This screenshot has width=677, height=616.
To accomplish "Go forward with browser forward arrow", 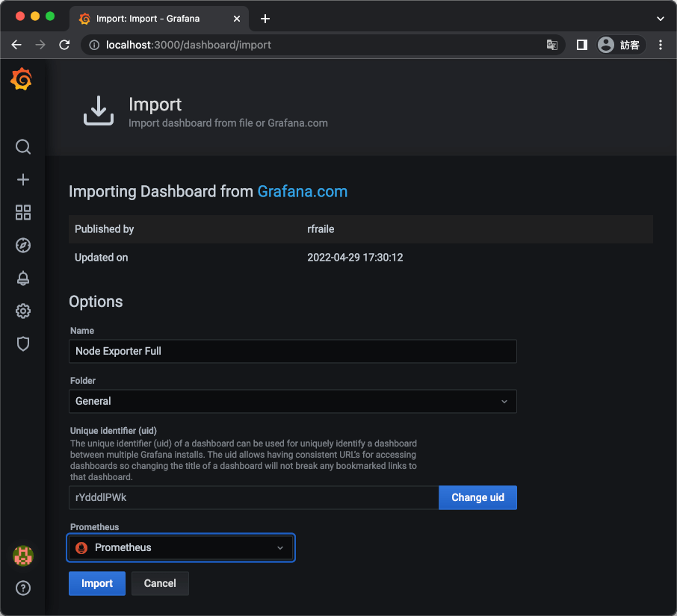I will tap(40, 45).
